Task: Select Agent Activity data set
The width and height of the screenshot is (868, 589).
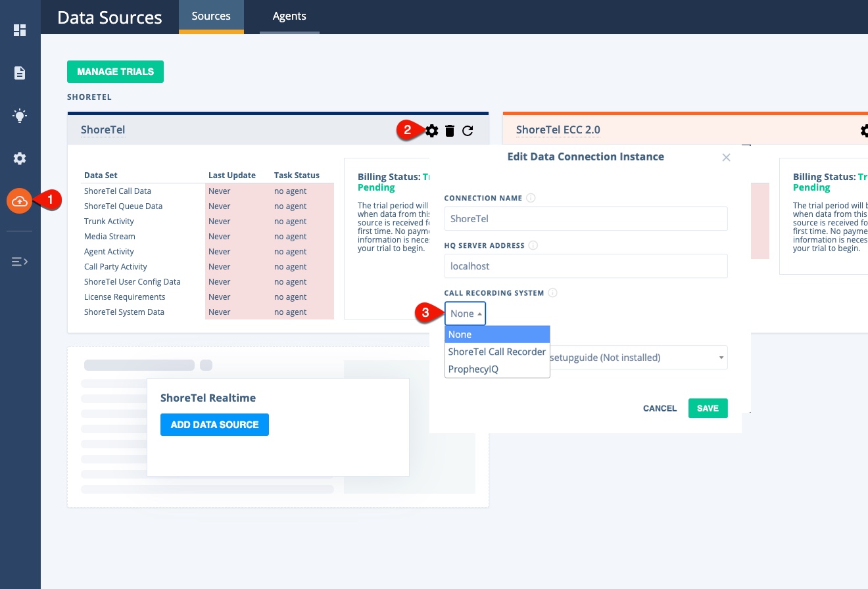Action: [x=108, y=252]
